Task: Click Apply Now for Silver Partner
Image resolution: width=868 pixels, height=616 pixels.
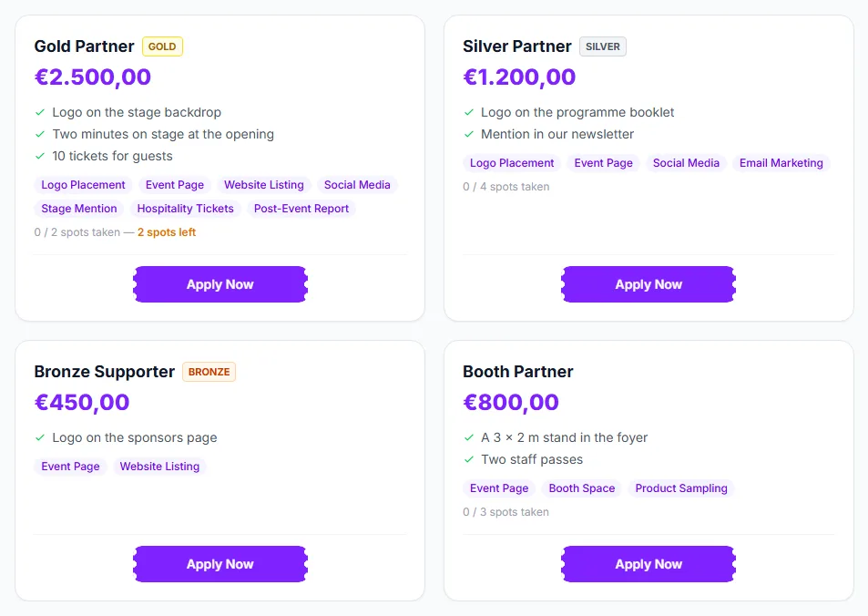Action: [648, 284]
